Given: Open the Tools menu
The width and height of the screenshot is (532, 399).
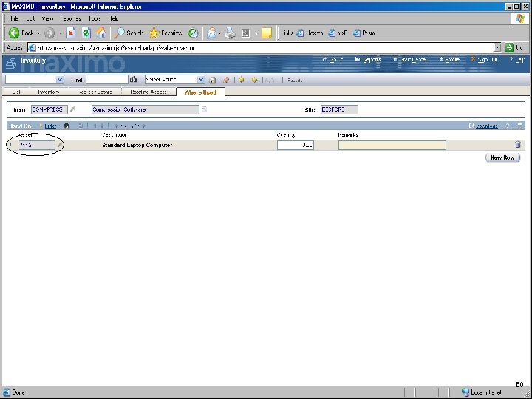Looking at the screenshot, I should click(95, 18).
